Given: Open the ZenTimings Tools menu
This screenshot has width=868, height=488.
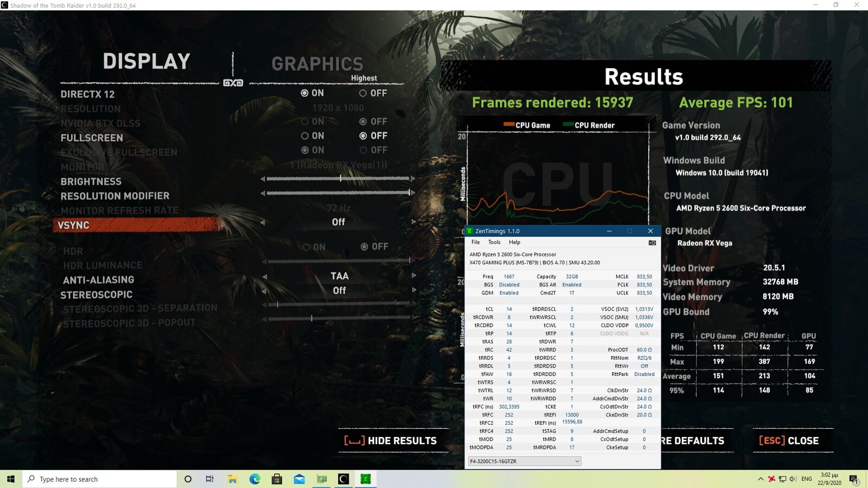Looking at the screenshot, I should tap(494, 242).
